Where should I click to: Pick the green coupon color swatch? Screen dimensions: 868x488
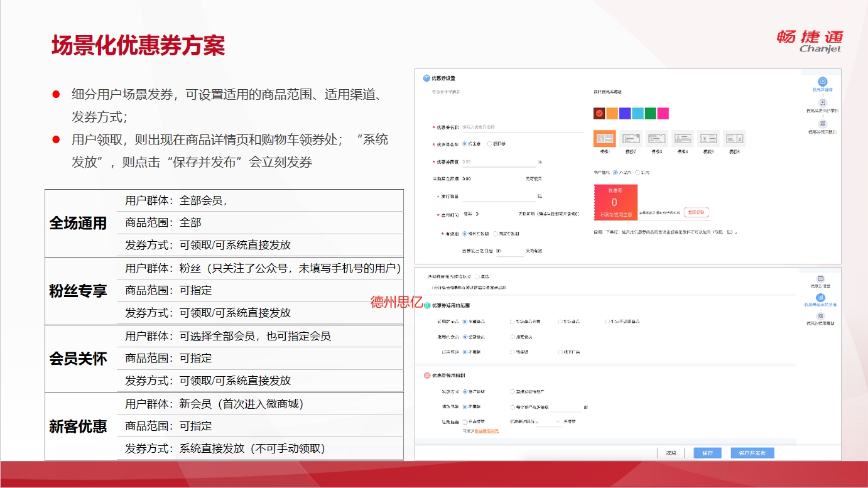(x=650, y=114)
